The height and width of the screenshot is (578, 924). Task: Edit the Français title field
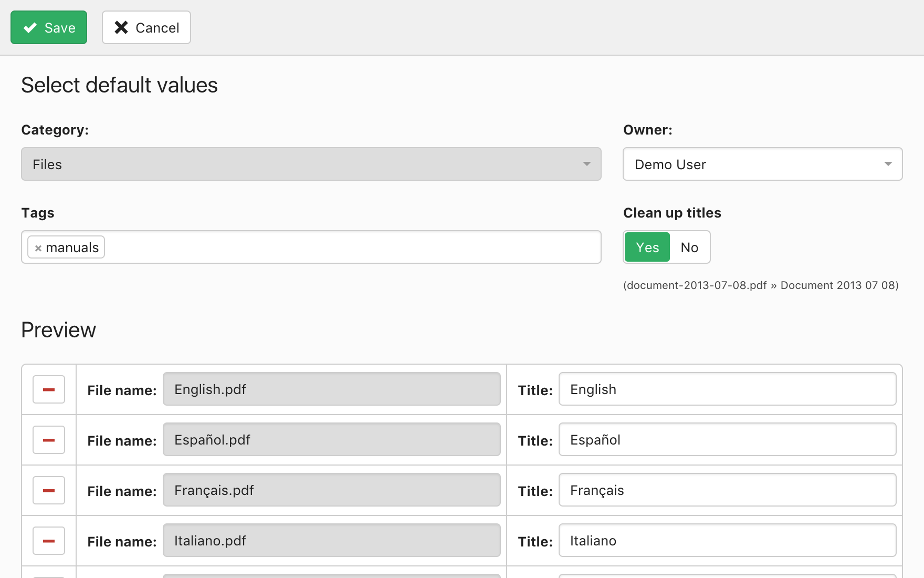tap(727, 490)
